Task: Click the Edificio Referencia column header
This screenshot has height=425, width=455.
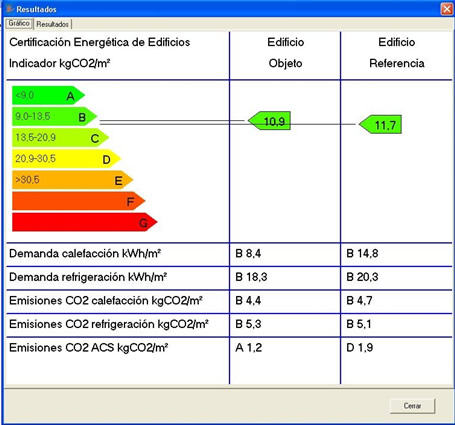Action: 397,53
